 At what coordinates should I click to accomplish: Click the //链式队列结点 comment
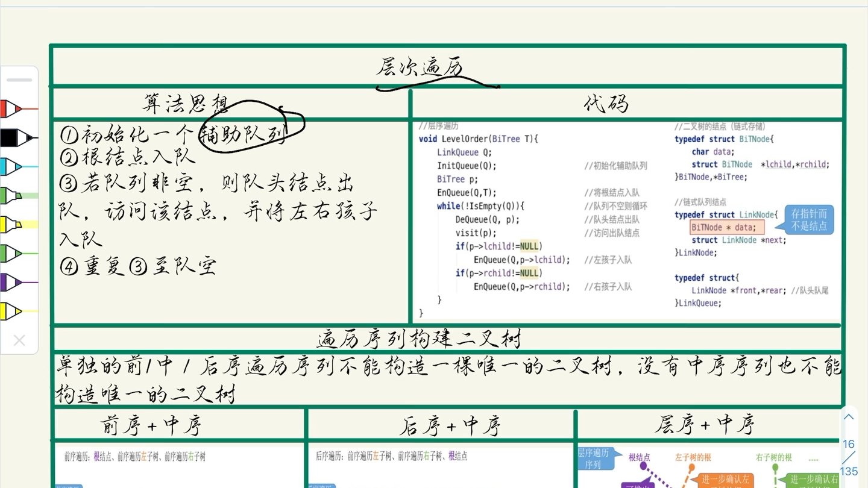pos(700,202)
